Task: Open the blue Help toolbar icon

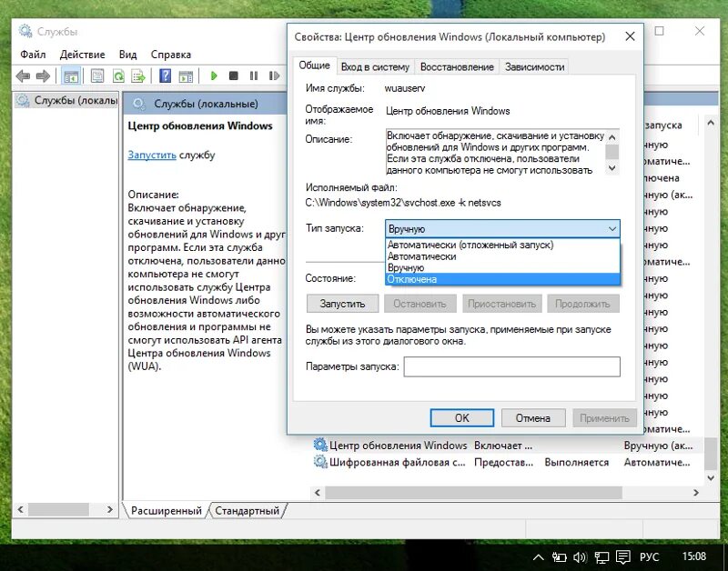Action: [x=165, y=75]
